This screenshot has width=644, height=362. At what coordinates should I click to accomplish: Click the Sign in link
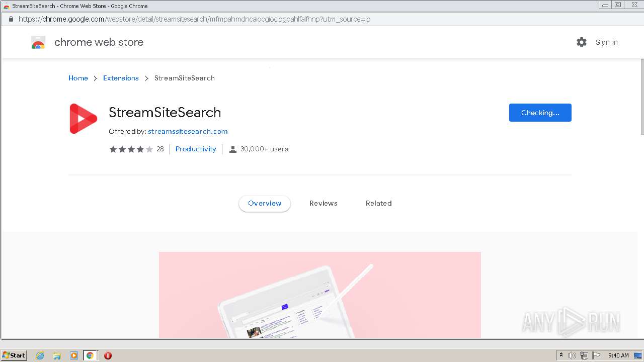pyautogui.click(x=607, y=42)
